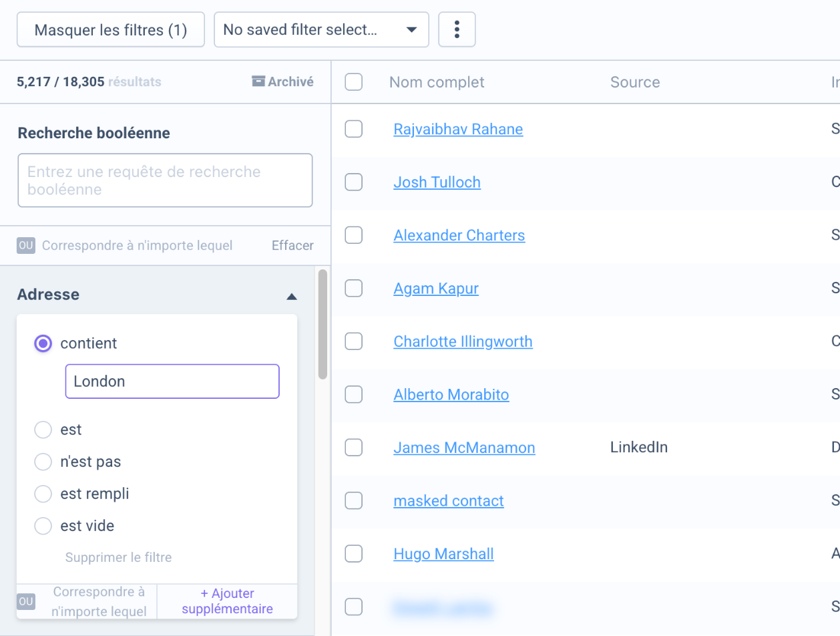The height and width of the screenshot is (636, 840).
Task: Click the Recherche booléenne heading
Action: click(93, 133)
